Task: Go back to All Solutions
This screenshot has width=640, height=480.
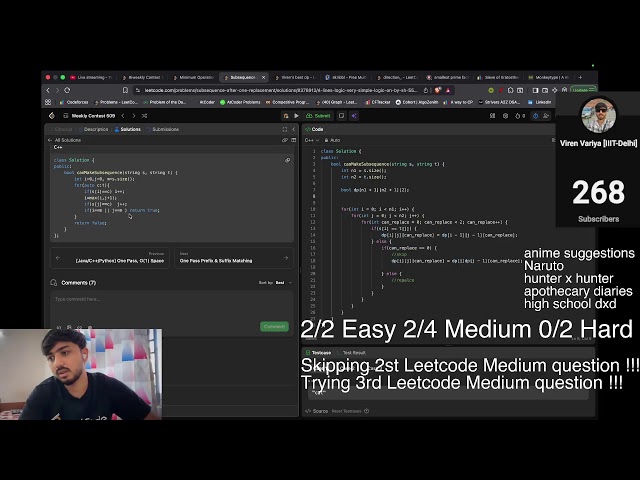Action: (64, 140)
